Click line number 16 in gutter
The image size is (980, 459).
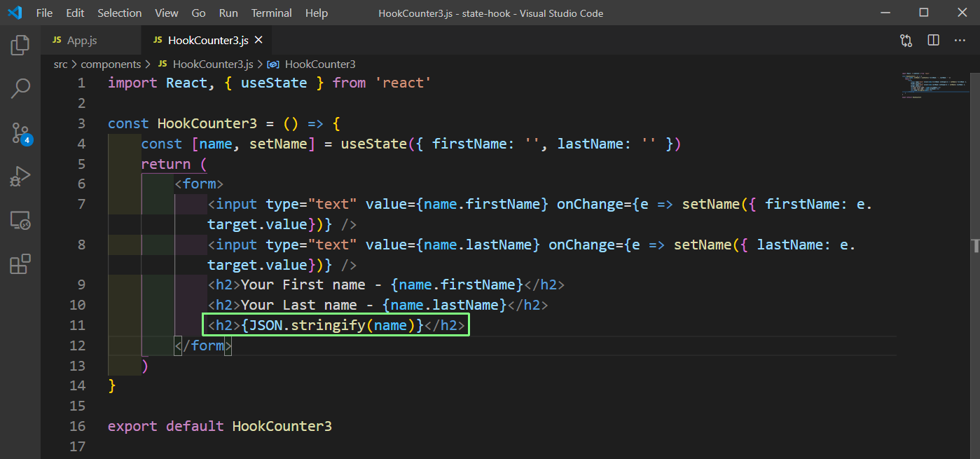pyautogui.click(x=78, y=426)
